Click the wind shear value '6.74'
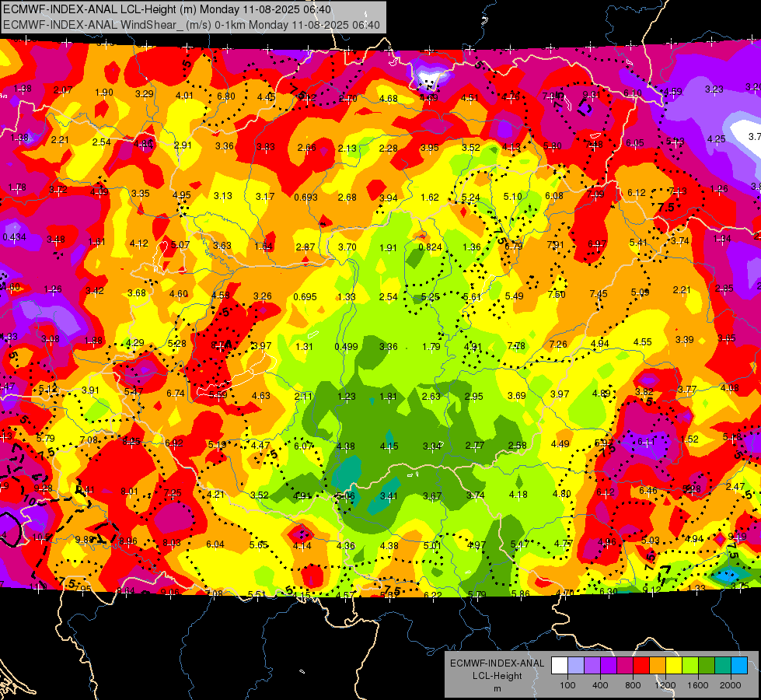 click(175, 394)
